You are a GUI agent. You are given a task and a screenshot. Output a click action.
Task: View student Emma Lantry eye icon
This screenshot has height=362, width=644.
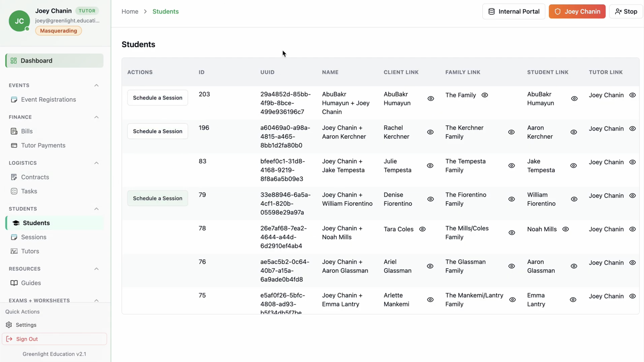pos(573,300)
